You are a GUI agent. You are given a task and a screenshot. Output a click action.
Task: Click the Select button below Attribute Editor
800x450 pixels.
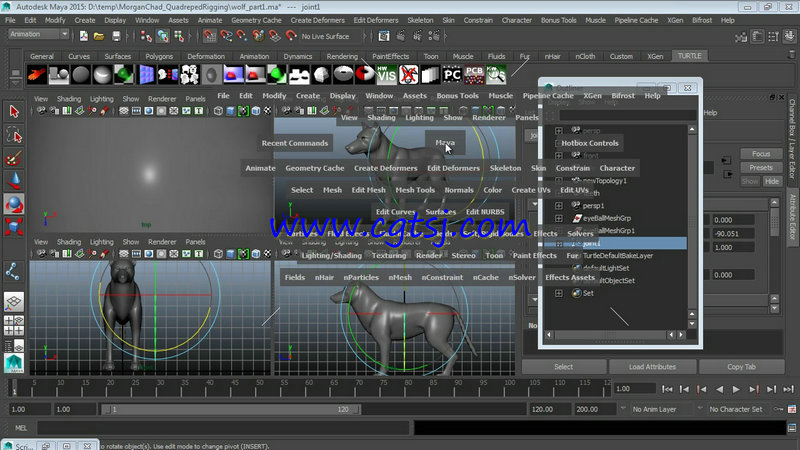[x=563, y=367]
